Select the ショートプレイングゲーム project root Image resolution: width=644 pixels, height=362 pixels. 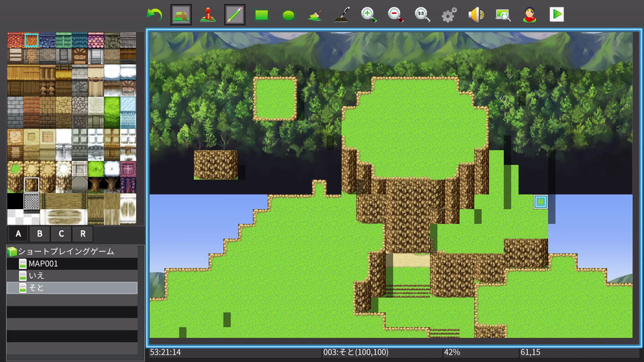[x=72, y=251]
